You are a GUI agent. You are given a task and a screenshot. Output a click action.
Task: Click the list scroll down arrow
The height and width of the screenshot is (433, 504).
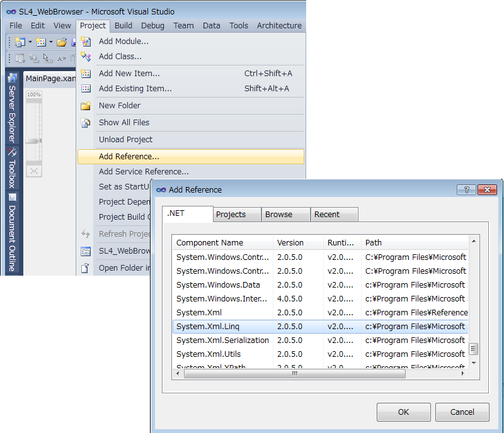474,363
